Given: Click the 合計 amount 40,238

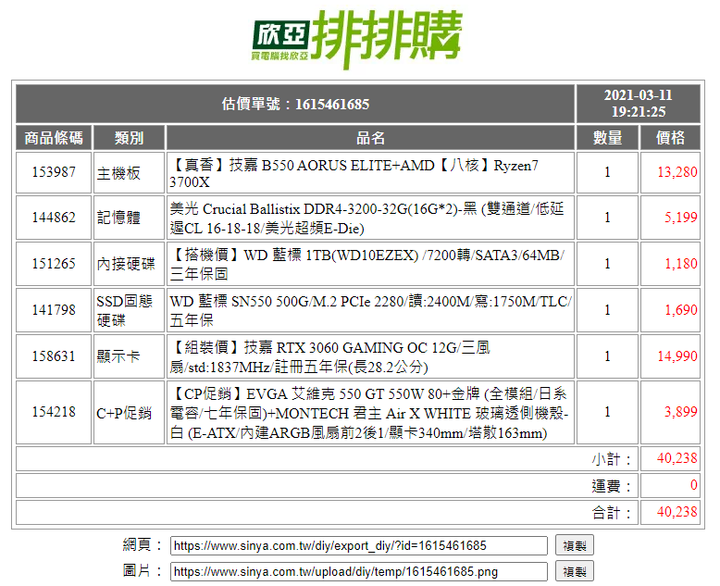Looking at the screenshot, I should 677,512.
